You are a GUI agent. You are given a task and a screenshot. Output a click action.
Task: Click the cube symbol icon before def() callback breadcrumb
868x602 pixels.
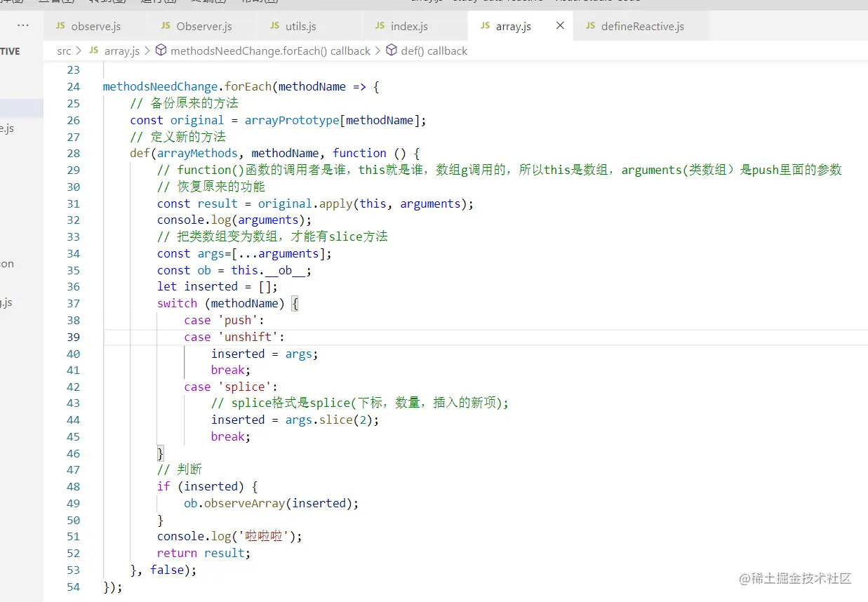pyautogui.click(x=392, y=51)
